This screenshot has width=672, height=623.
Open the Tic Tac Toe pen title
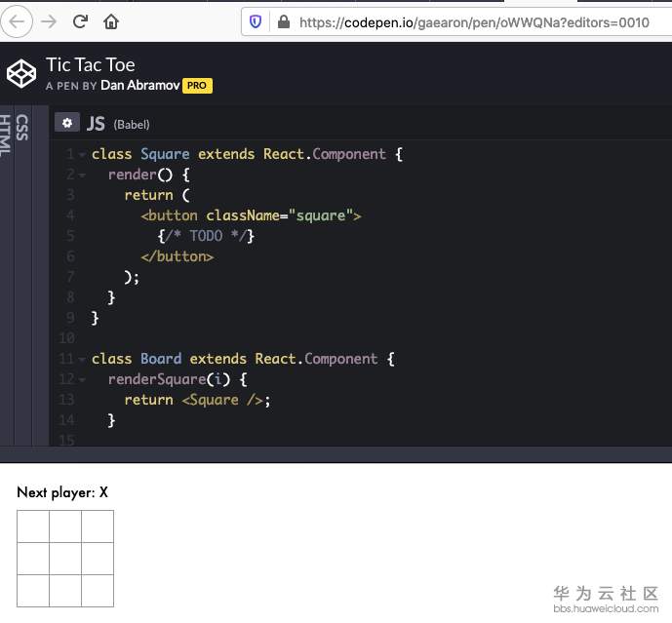coord(91,65)
